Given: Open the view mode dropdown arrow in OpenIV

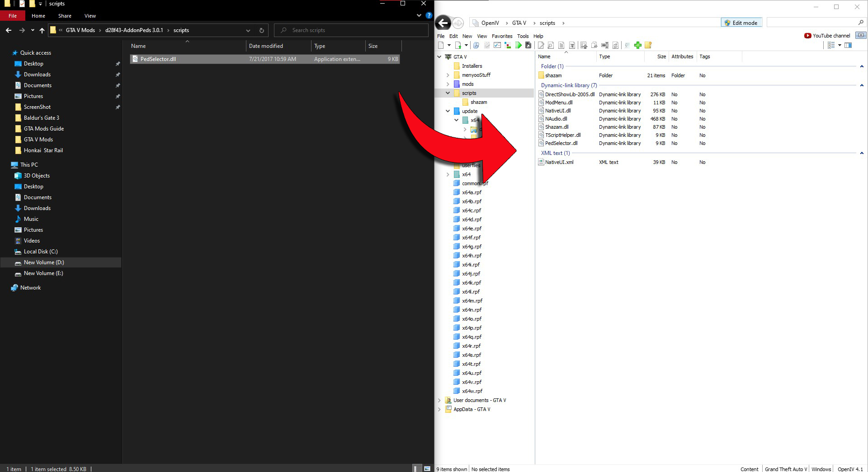Looking at the screenshot, I should (x=840, y=45).
